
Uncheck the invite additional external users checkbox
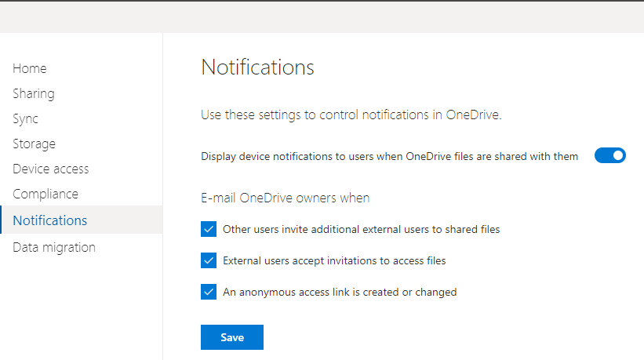coord(209,229)
